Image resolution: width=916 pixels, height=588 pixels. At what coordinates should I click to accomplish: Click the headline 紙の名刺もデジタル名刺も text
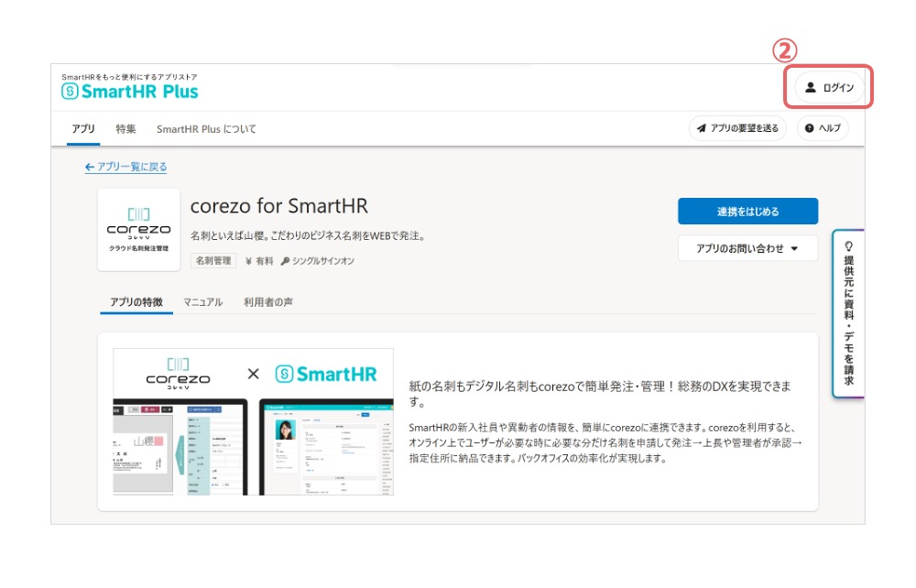(x=600, y=394)
